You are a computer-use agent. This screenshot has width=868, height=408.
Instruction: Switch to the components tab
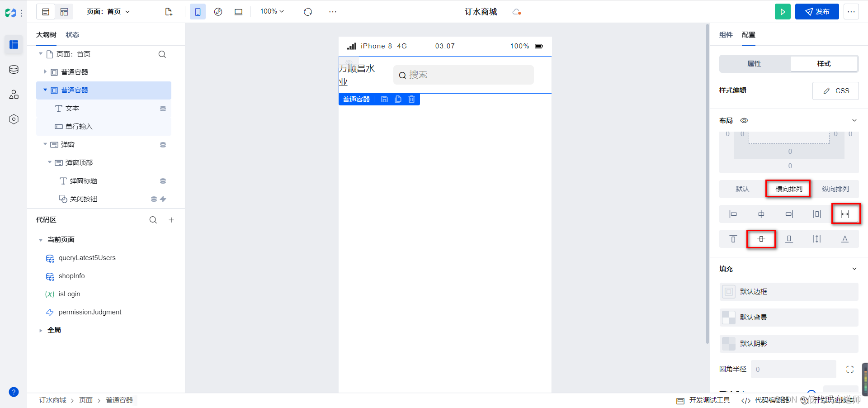click(x=726, y=35)
